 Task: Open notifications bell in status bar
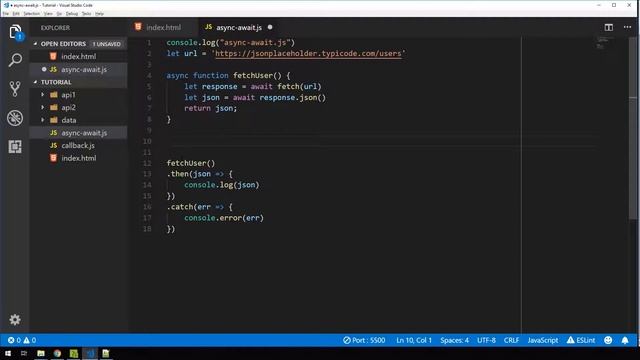[x=625, y=340]
